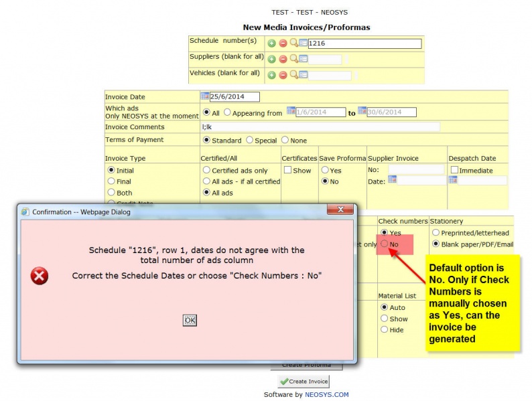Click the Schedule number field with 1216
The image size is (532, 401).
click(x=364, y=44)
